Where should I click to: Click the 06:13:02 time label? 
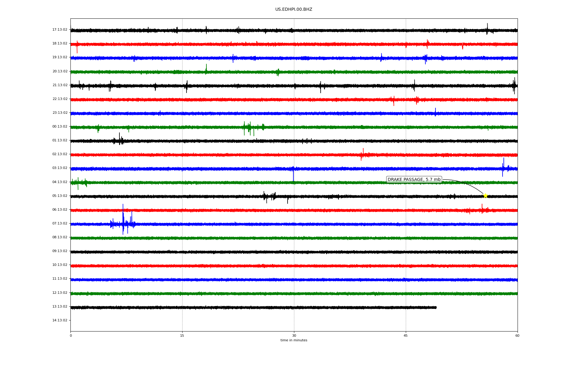click(x=60, y=210)
